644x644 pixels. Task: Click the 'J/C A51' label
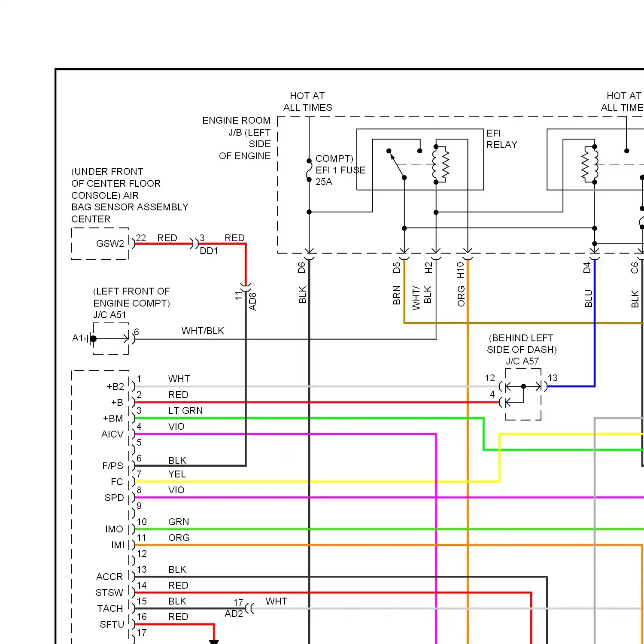110,315
